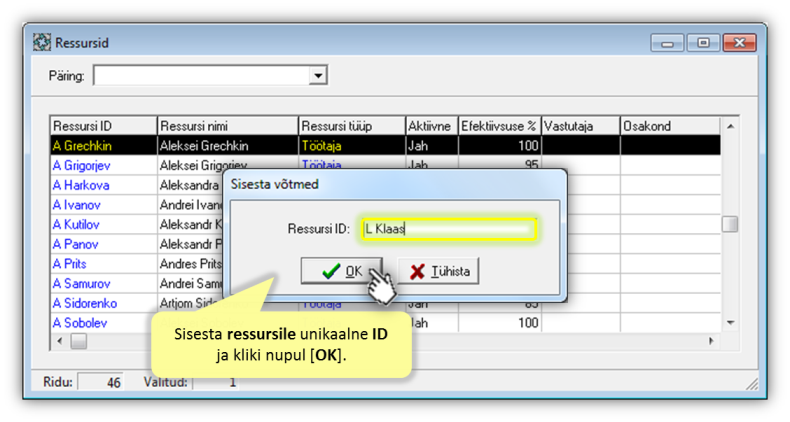The image size is (790, 422).
Task: Click the horizontal scrollbar right arrow
Action: 712,341
